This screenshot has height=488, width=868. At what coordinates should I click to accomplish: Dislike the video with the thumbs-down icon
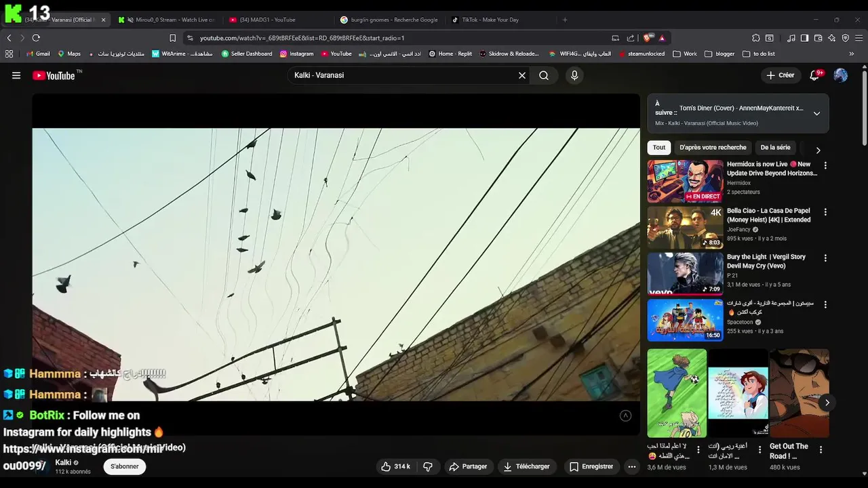tap(428, 466)
